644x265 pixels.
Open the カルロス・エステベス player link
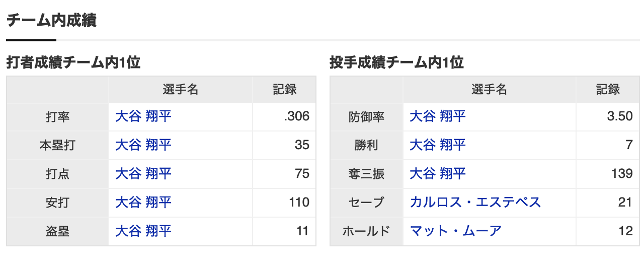(475, 203)
